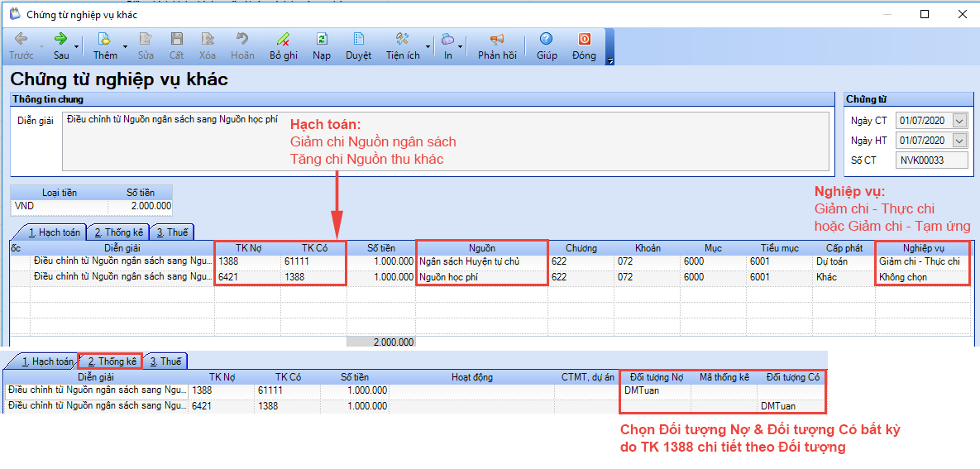The image size is (980, 469).
Task: Open the Ngày HT date dropdown
Action: pyautogui.click(x=961, y=140)
